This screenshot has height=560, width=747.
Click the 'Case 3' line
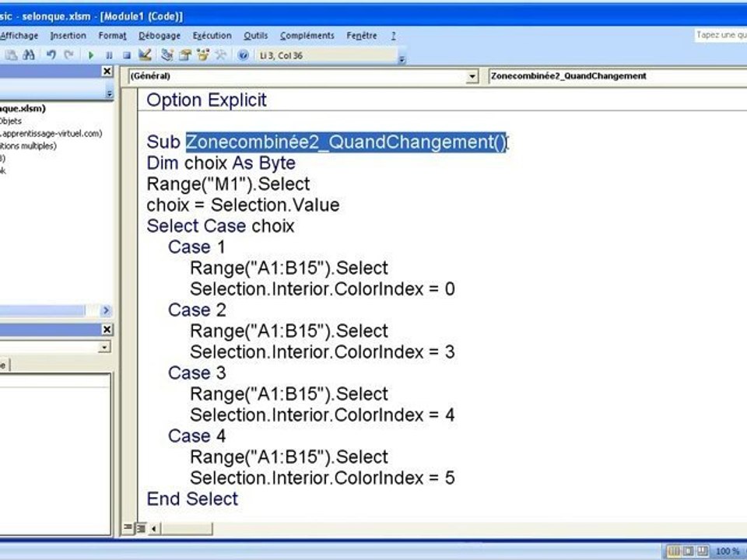tap(197, 373)
